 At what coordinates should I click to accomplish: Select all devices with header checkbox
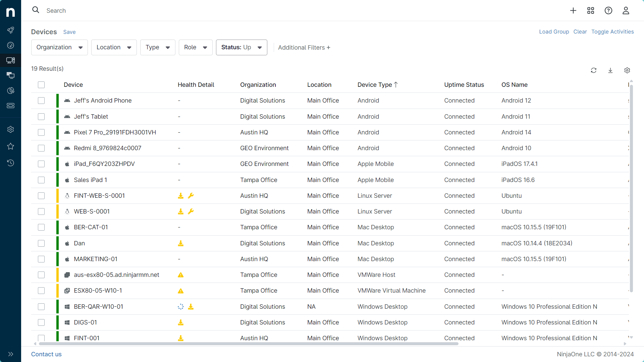point(41,85)
